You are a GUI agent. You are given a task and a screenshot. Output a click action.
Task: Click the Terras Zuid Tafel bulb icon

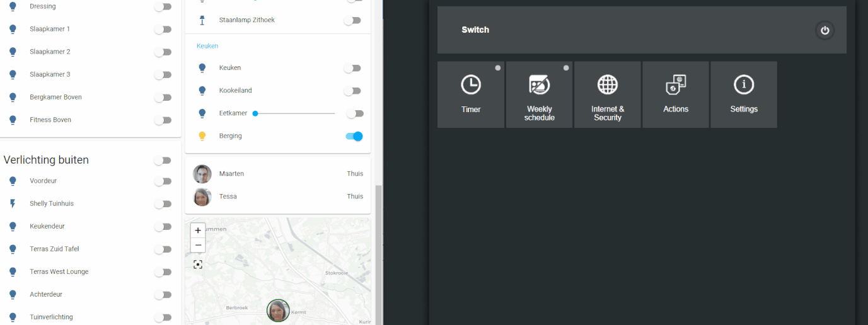point(13,249)
